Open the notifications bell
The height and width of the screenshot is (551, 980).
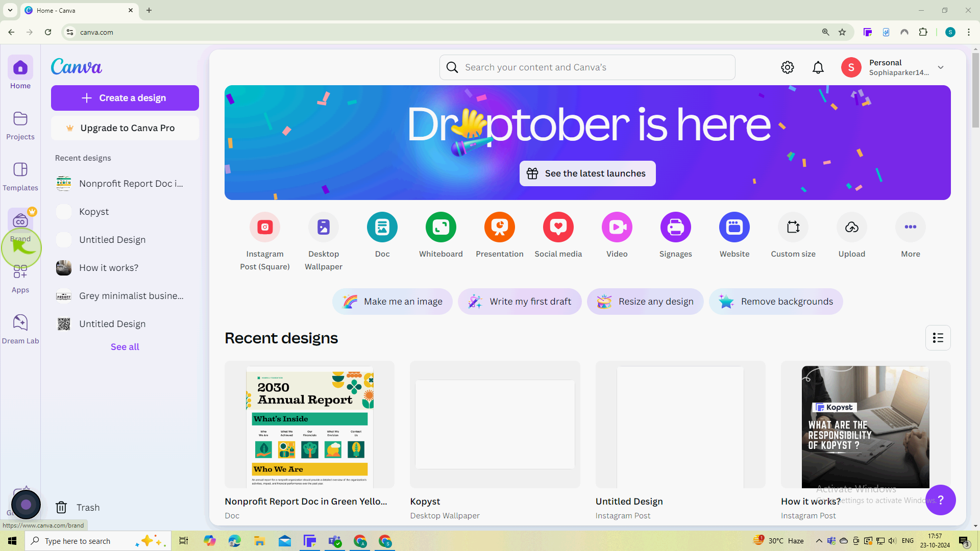point(818,67)
